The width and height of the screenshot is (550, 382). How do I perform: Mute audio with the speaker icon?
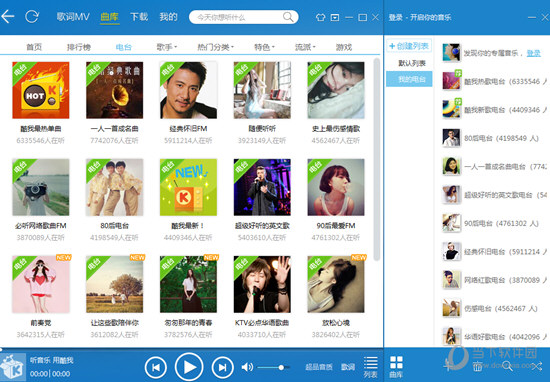[247, 367]
